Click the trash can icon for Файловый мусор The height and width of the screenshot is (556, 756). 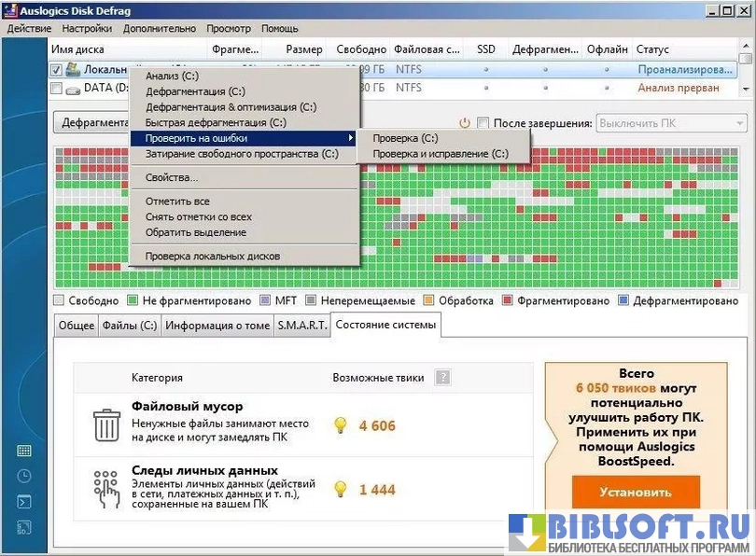click(x=106, y=425)
